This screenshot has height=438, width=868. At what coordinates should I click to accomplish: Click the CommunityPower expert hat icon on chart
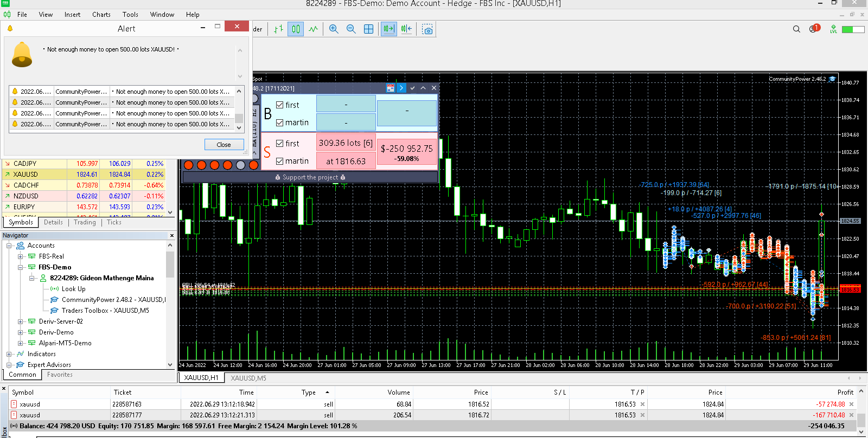click(x=832, y=79)
